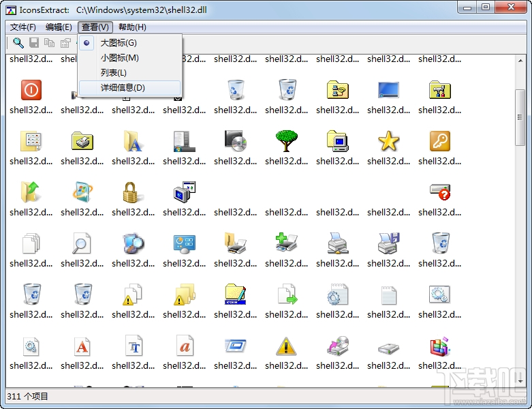
Task: Click the 311 个项目 status bar text
Action: coord(27,397)
